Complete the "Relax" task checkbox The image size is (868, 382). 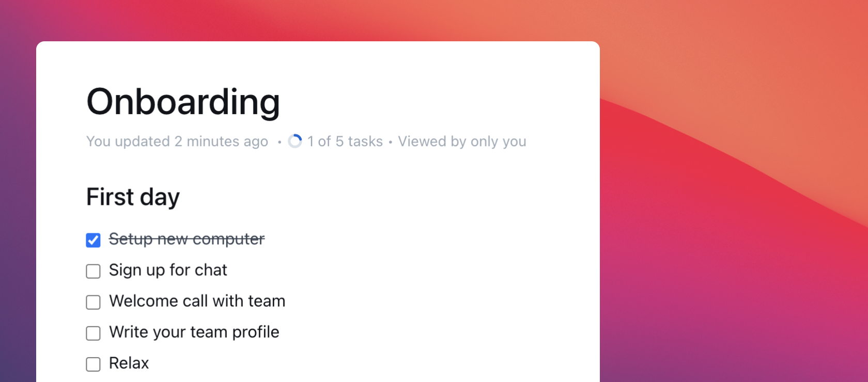click(x=93, y=364)
